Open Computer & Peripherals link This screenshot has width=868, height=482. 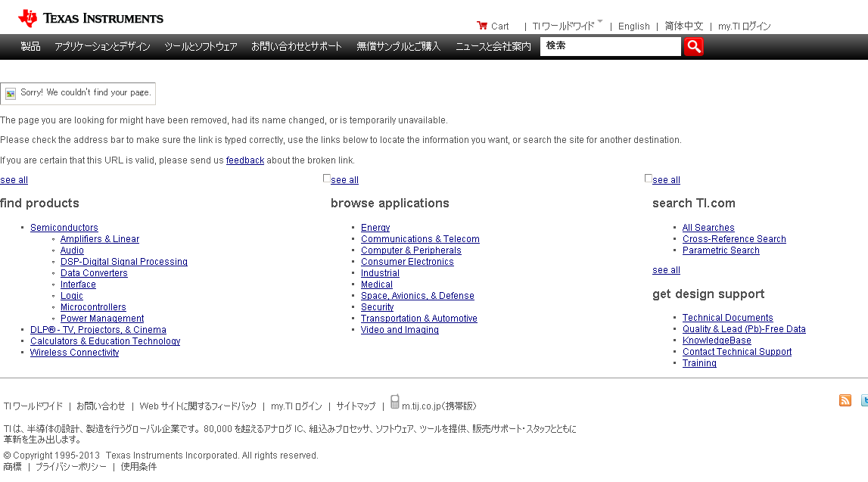411,250
